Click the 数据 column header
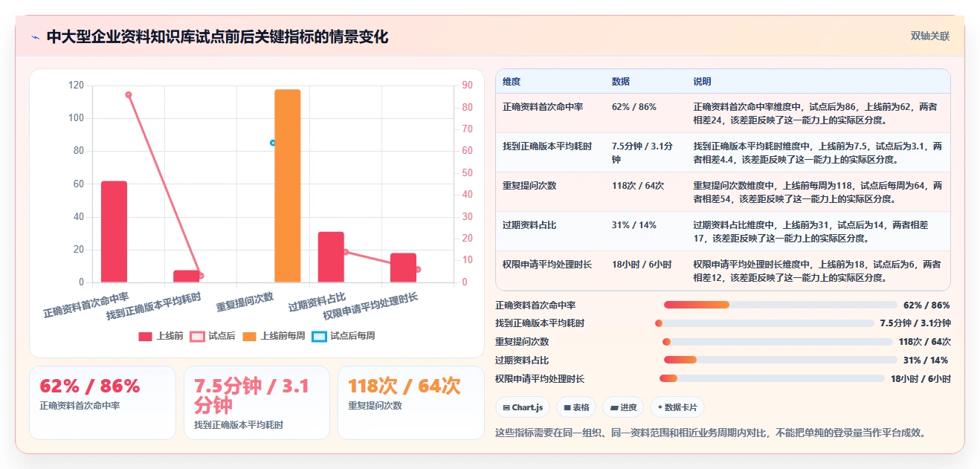Screen dimensions: 980x469 tap(621, 82)
